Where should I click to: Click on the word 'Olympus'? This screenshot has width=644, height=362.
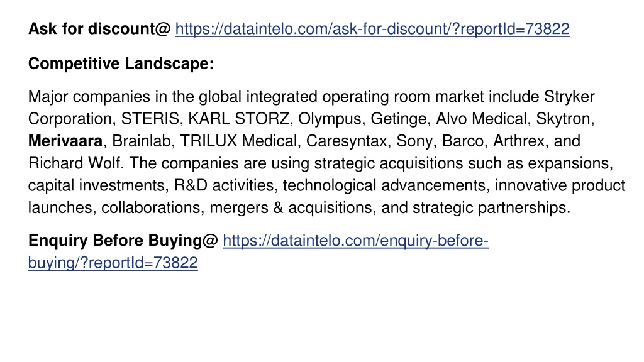click(x=330, y=119)
